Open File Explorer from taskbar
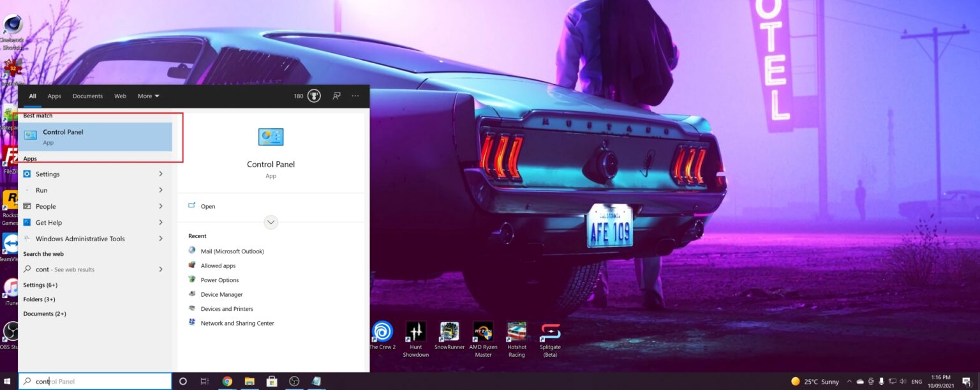Image resolution: width=980 pixels, height=390 pixels. click(249, 381)
